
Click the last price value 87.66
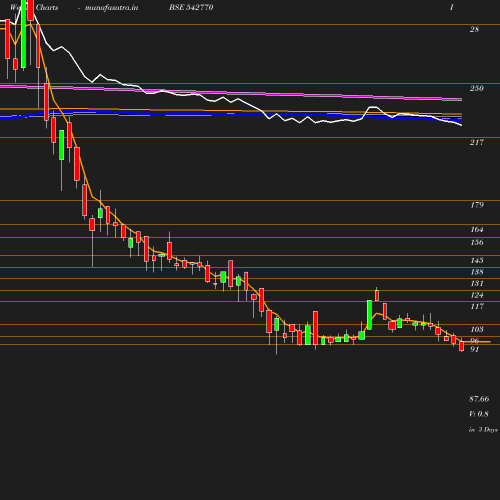click(x=479, y=399)
